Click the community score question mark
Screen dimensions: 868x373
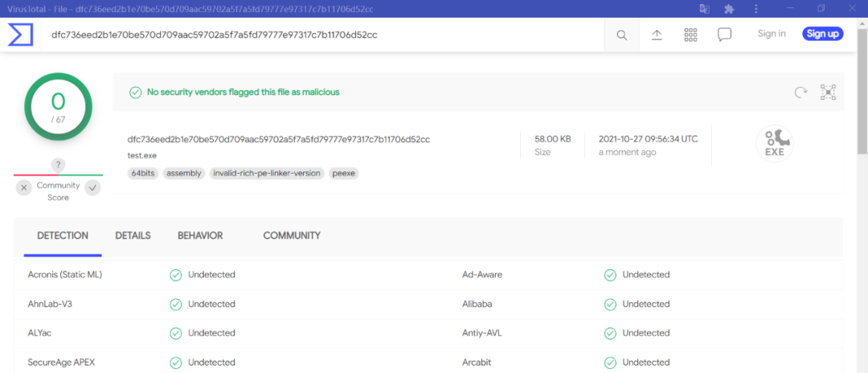[58, 164]
